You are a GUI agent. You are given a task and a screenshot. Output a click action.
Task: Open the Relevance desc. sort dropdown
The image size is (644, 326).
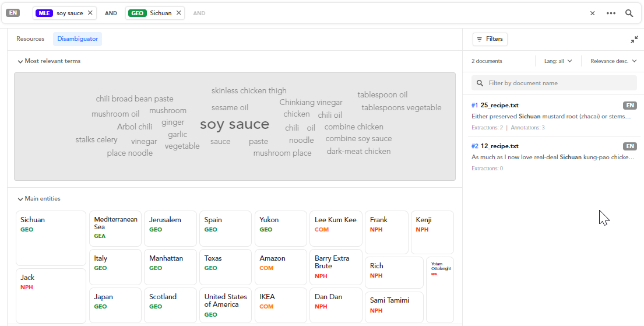[x=613, y=61]
